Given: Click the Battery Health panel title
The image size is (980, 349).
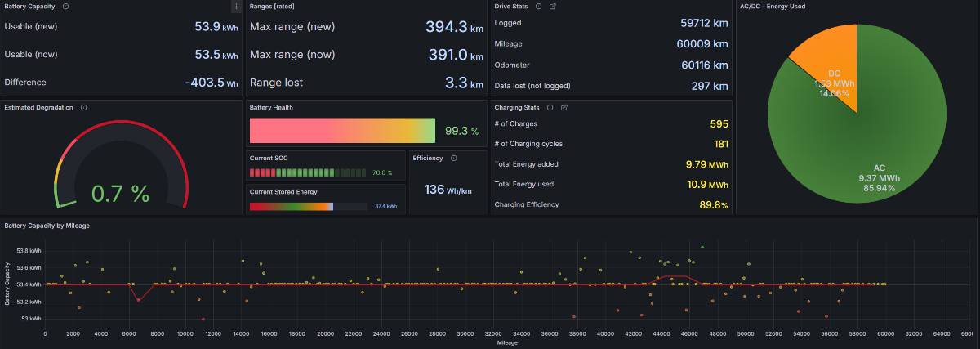Looking at the screenshot, I should click(x=271, y=107).
